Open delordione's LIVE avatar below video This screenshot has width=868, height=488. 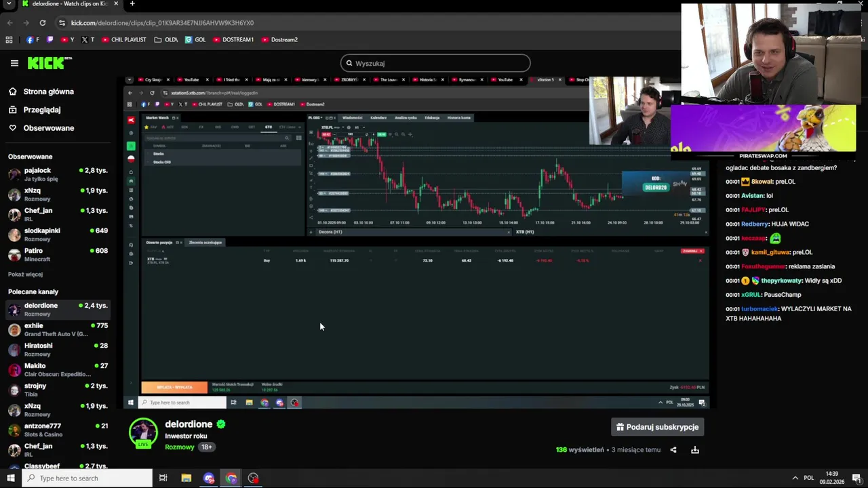click(143, 434)
